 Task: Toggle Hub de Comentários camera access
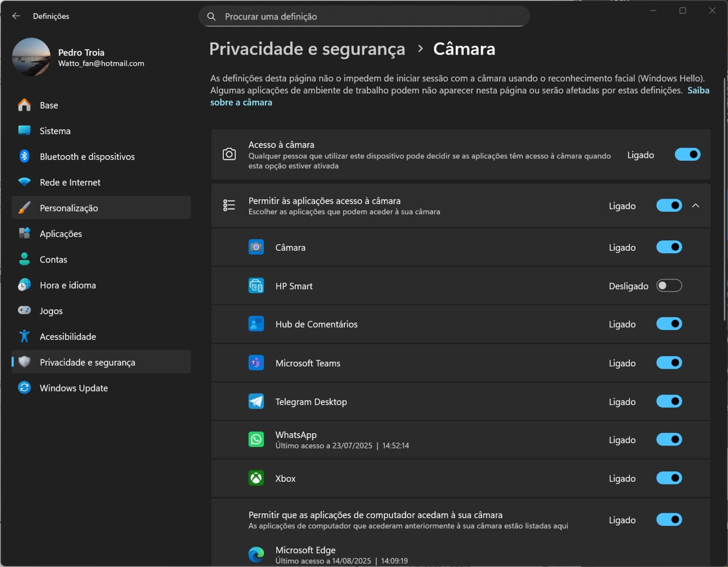tap(669, 324)
